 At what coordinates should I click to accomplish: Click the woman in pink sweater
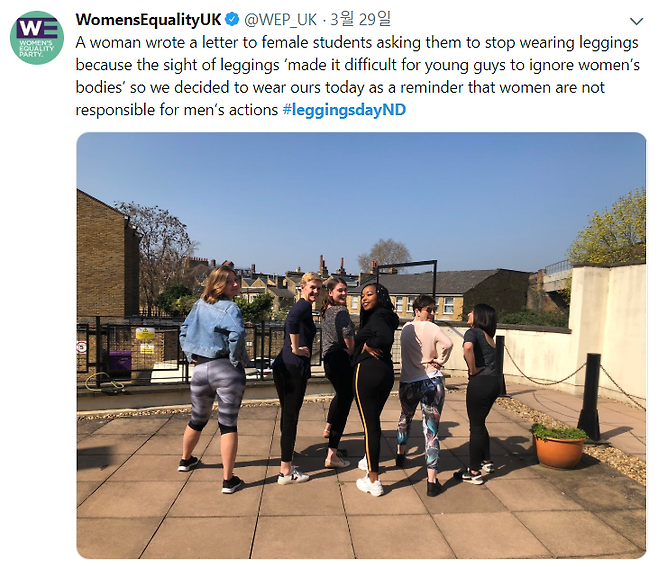click(423, 391)
